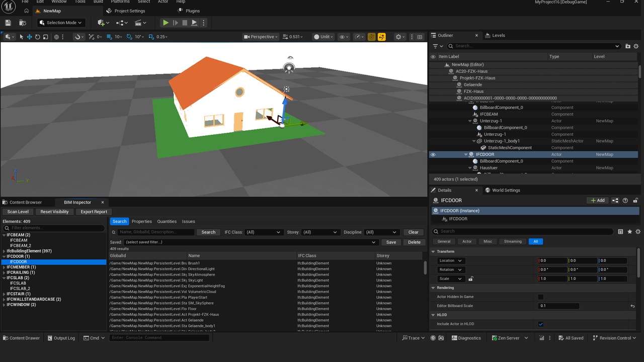Open the play options three-dot menu

(x=204, y=23)
